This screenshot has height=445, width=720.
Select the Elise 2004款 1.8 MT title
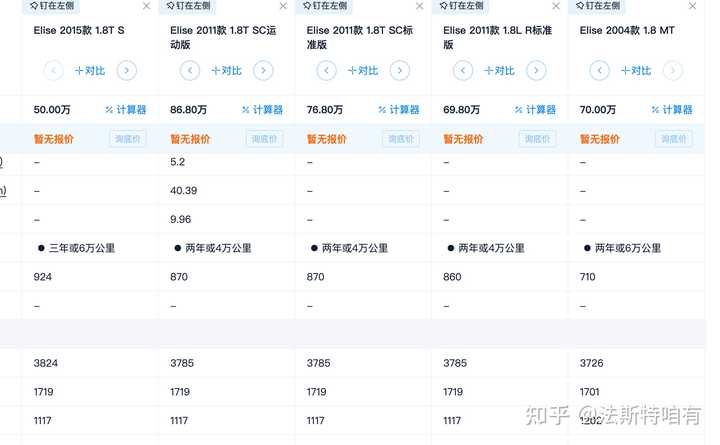[x=627, y=30]
